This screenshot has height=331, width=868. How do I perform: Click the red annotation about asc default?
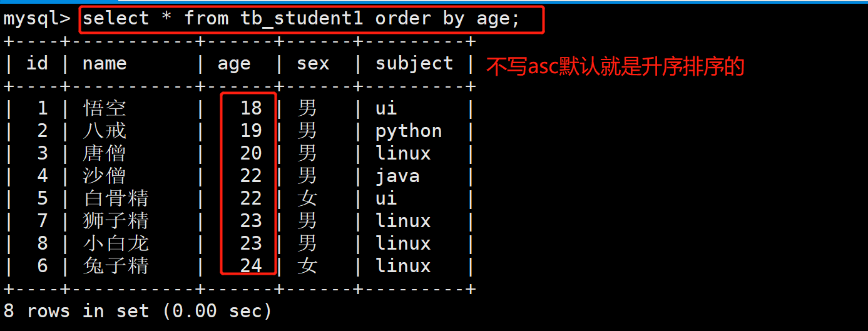[615, 66]
